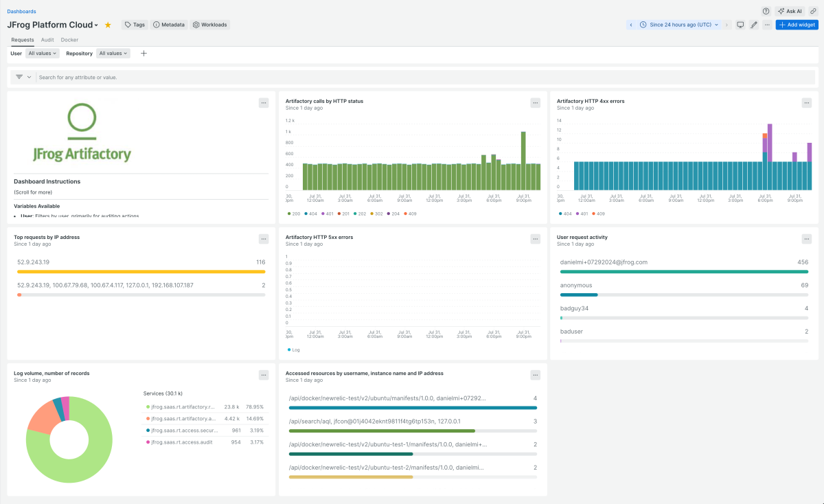Click the Add widget button

[x=797, y=25]
